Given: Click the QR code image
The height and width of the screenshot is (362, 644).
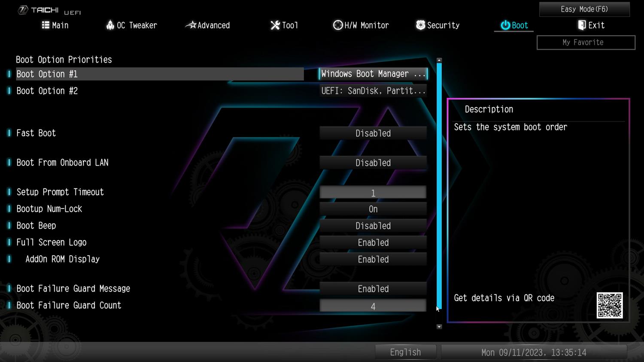Looking at the screenshot, I should click(x=609, y=305).
